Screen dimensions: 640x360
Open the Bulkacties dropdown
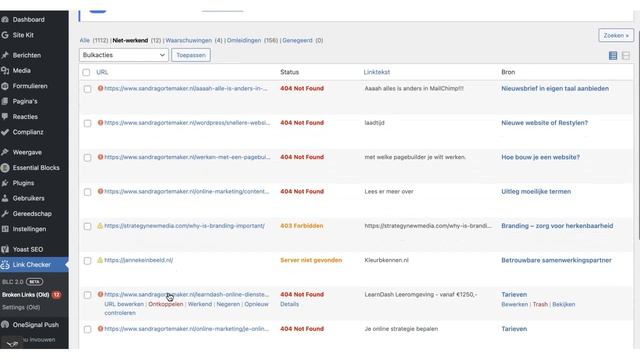(124, 55)
